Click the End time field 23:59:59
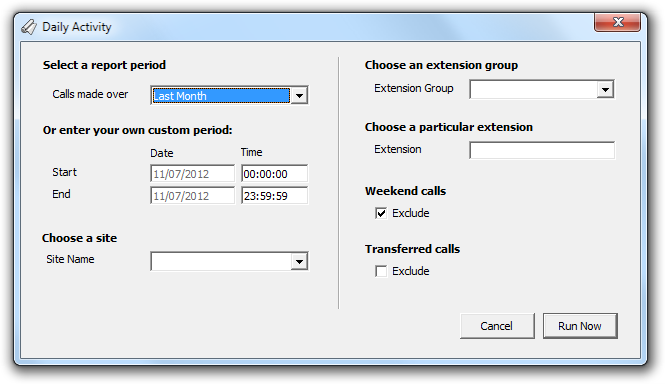This screenshot has height=384, width=665. pyautogui.click(x=274, y=196)
